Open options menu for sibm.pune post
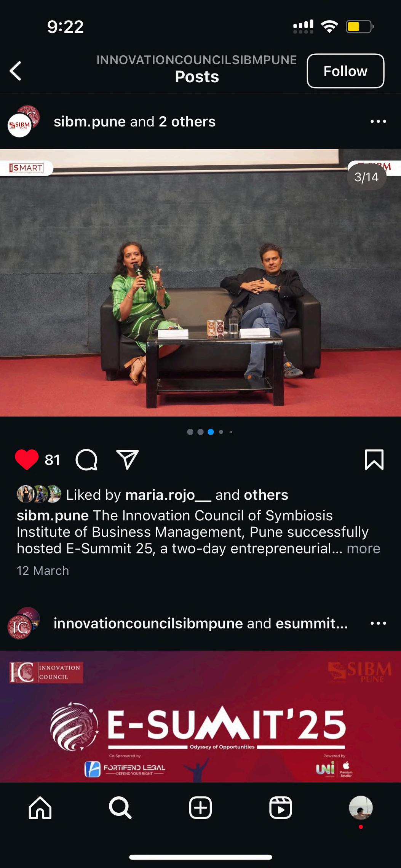The height and width of the screenshot is (868, 401). click(378, 121)
